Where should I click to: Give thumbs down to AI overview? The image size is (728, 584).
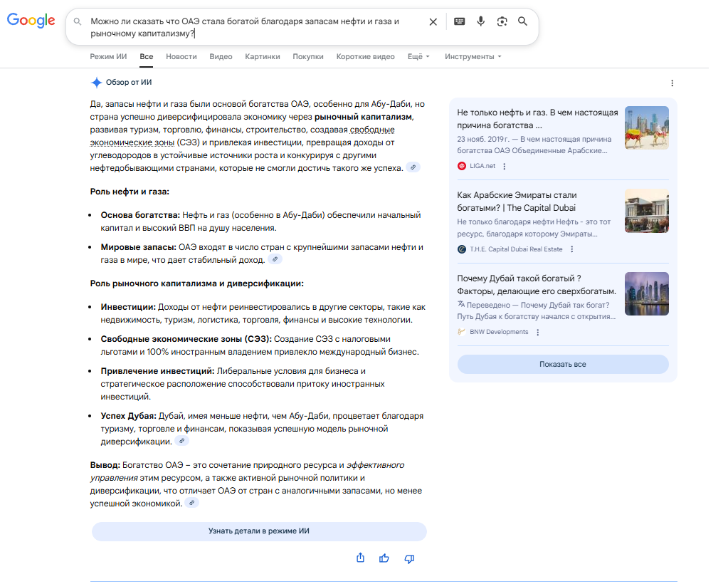[x=409, y=558]
